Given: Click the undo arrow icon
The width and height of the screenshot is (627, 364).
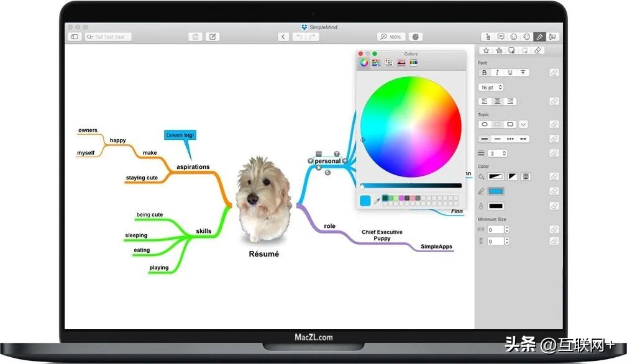Looking at the screenshot, I should click(299, 37).
